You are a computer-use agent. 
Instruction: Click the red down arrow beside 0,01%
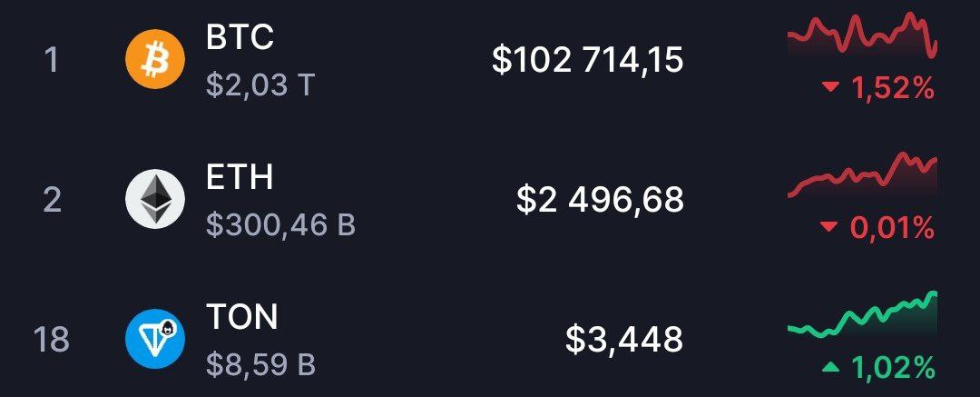tap(829, 229)
